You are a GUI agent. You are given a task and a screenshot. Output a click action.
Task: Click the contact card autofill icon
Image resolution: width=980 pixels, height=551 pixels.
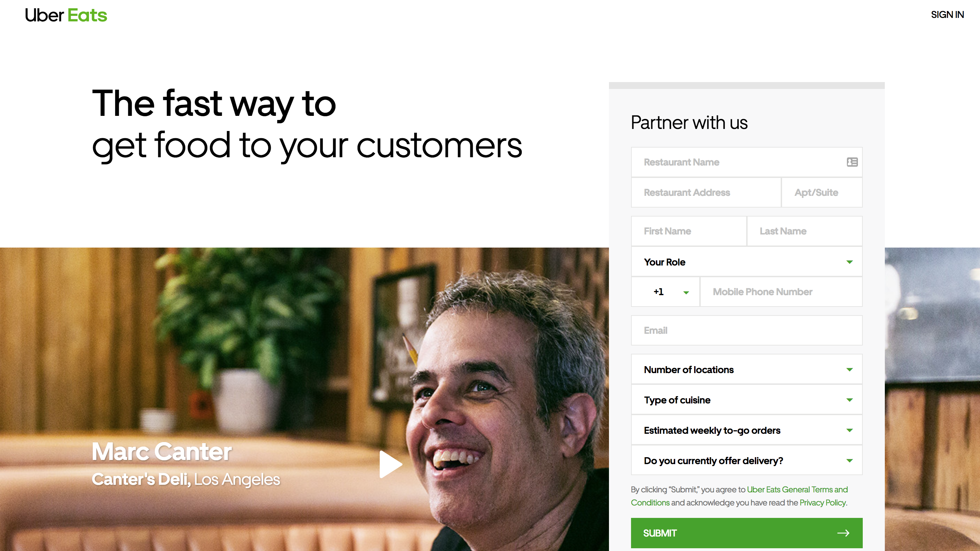[x=852, y=162]
